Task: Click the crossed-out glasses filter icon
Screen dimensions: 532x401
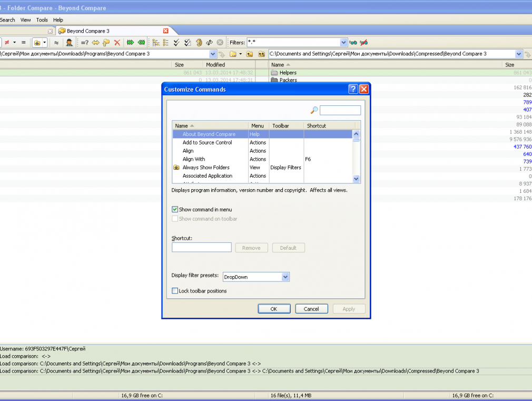Action: coord(364,43)
